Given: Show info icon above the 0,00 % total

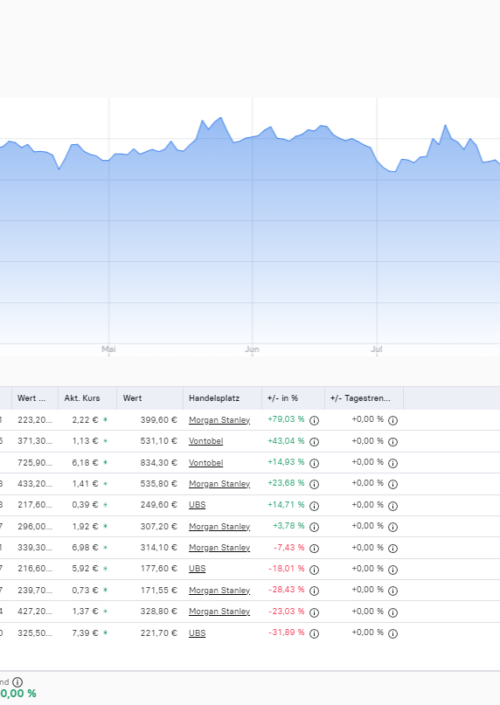Looking at the screenshot, I should coord(18,682).
